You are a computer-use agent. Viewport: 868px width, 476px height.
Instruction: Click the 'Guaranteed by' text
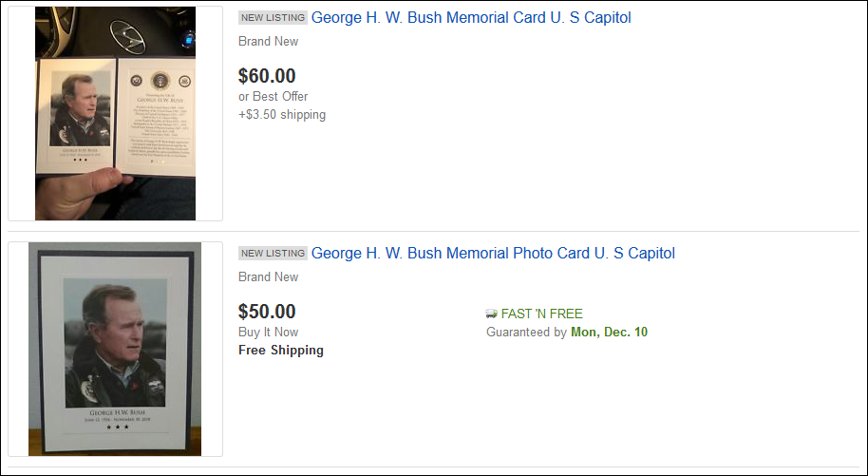(x=526, y=333)
